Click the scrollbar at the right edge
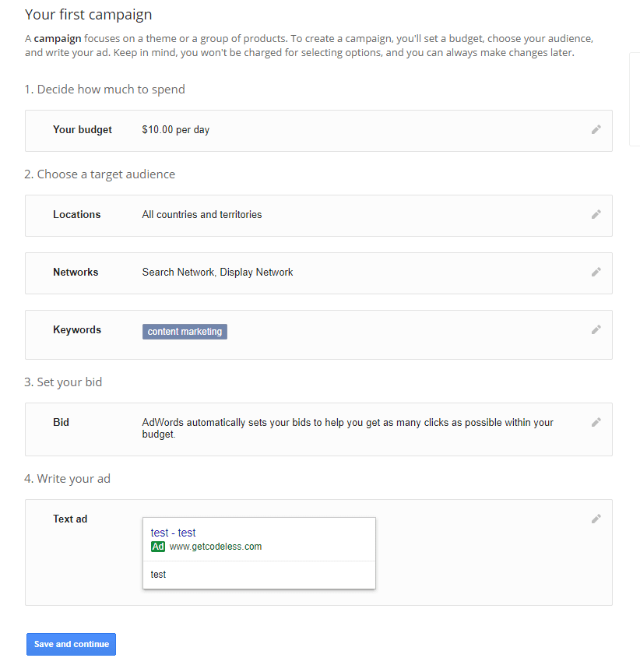This screenshot has width=640, height=672. pyautogui.click(x=635, y=99)
